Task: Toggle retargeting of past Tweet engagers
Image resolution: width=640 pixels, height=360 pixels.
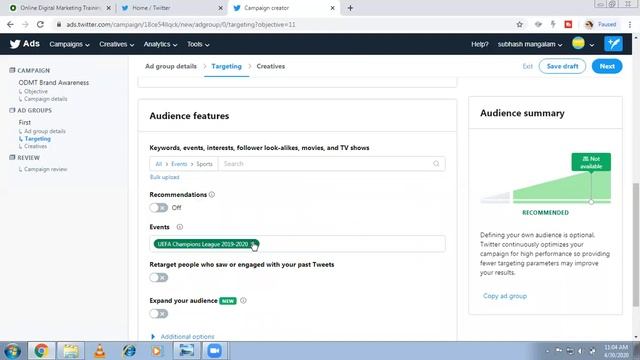Action: tap(158, 278)
